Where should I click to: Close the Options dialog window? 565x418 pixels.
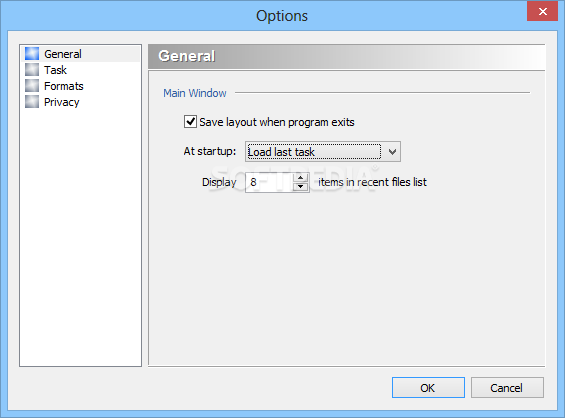coord(542,12)
